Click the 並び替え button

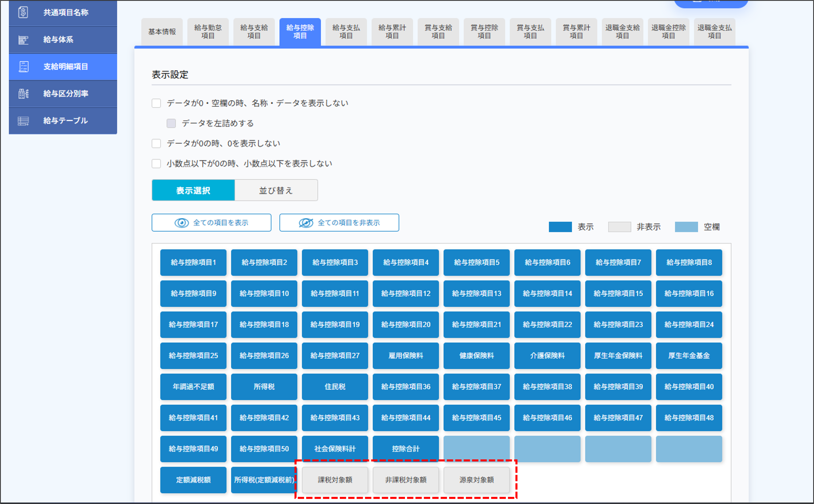coord(276,190)
